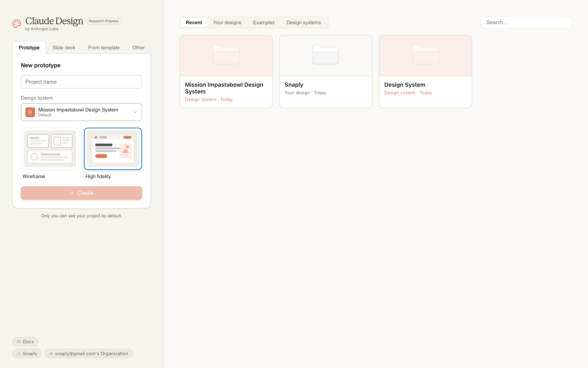The image size is (588, 368).
Task: Click the 'Wireframe' label text
Action: click(34, 176)
